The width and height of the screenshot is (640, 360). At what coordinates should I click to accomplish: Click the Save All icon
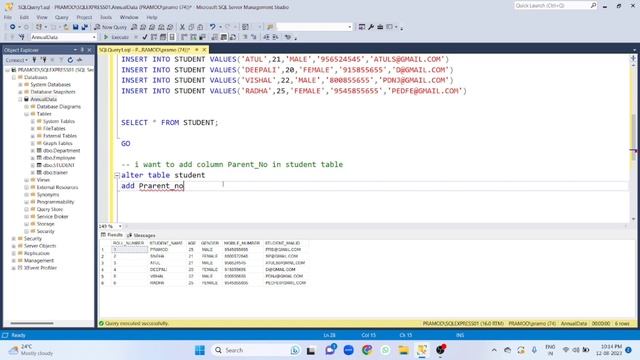[x=84, y=27]
